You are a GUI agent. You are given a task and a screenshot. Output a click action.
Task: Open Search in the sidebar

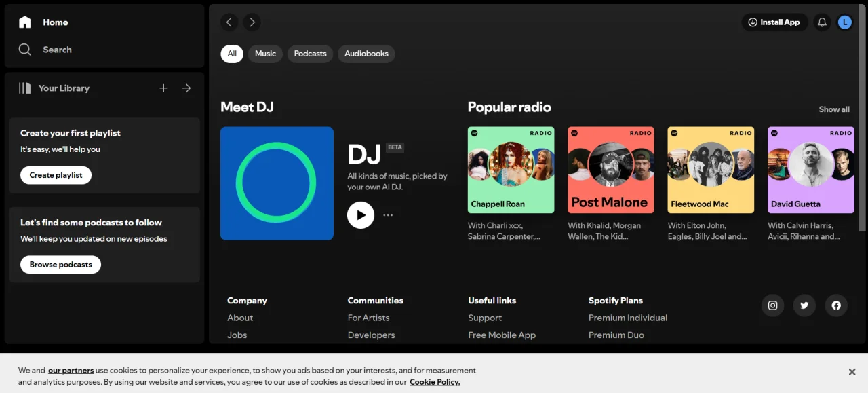click(x=45, y=50)
